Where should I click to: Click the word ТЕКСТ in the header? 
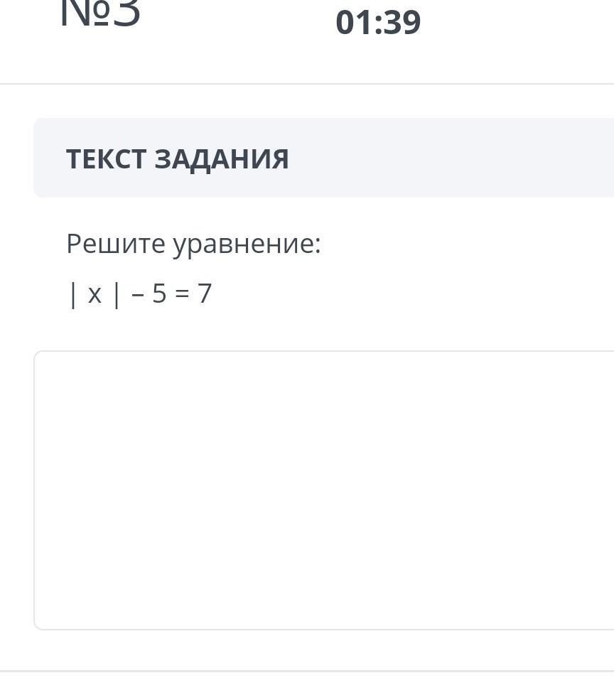107,159
